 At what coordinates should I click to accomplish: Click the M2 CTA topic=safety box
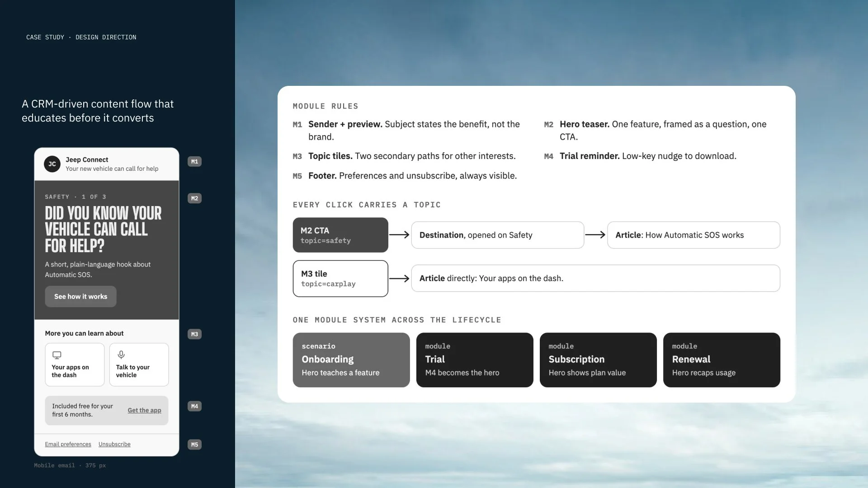pos(340,235)
